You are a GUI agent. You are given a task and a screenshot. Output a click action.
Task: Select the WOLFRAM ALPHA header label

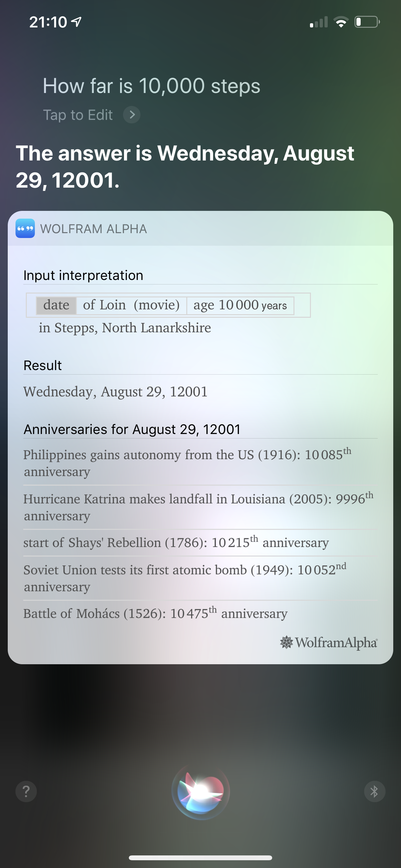coord(94,229)
